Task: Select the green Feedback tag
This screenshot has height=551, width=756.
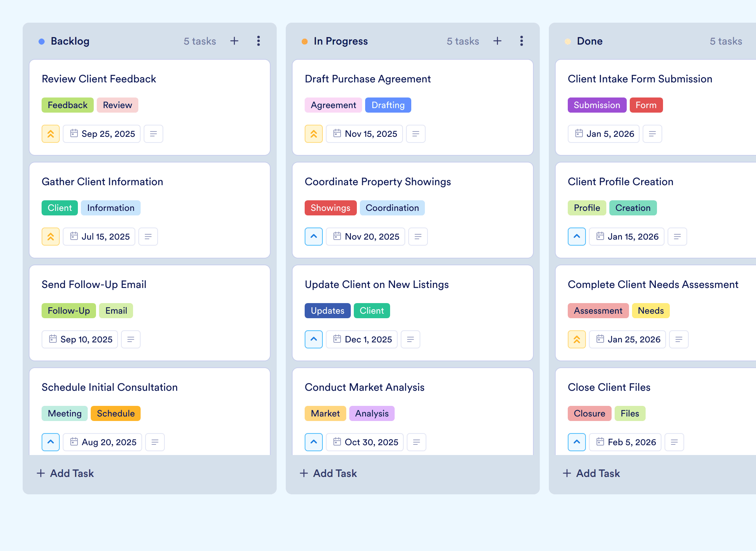Action: point(68,105)
